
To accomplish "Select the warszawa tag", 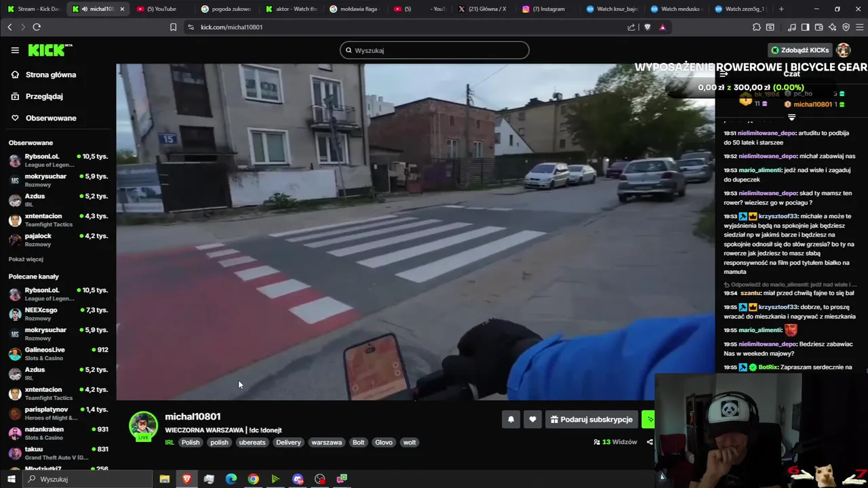I will pyautogui.click(x=327, y=443).
